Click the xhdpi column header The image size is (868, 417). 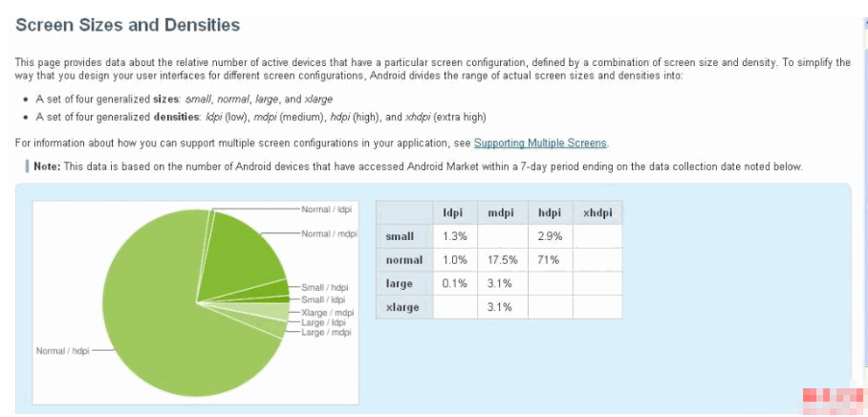tap(597, 212)
